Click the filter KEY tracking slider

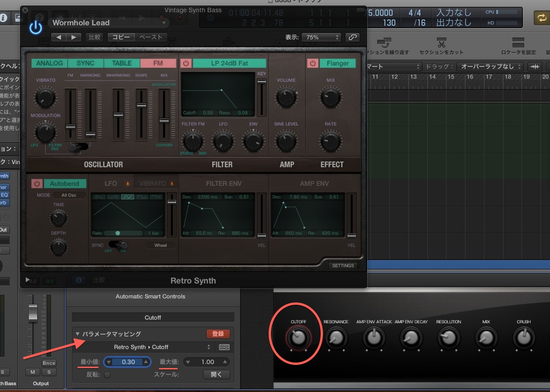pyautogui.click(x=261, y=81)
